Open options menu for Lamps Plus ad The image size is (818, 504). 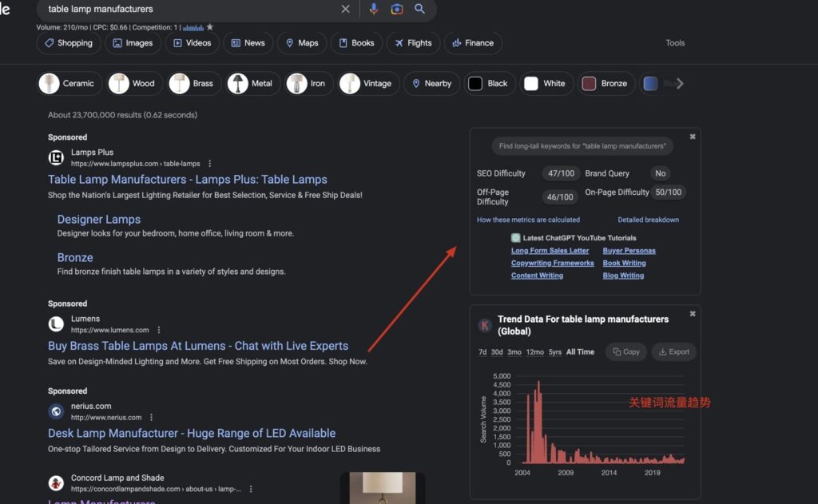(x=210, y=163)
